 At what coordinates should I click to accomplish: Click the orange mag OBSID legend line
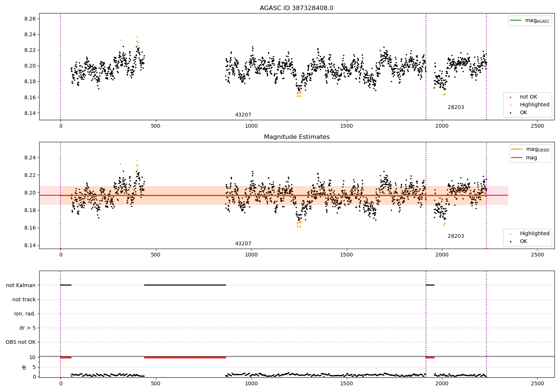click(517, 149)
